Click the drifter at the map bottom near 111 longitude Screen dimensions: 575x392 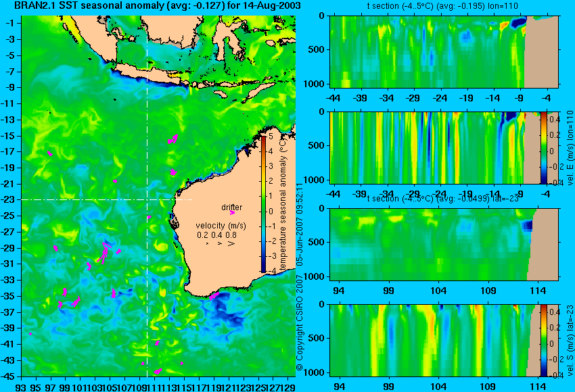pyautogui.click(x=158, y=371)
